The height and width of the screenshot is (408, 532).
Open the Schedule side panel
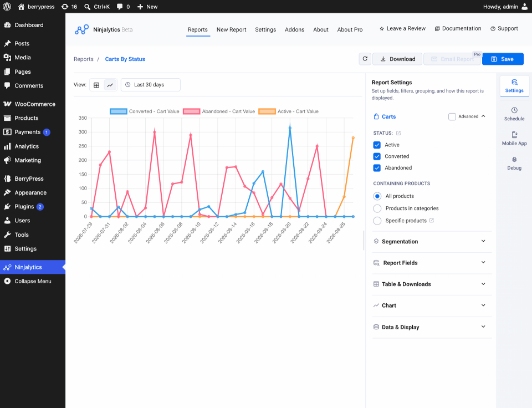coord(514,114)
